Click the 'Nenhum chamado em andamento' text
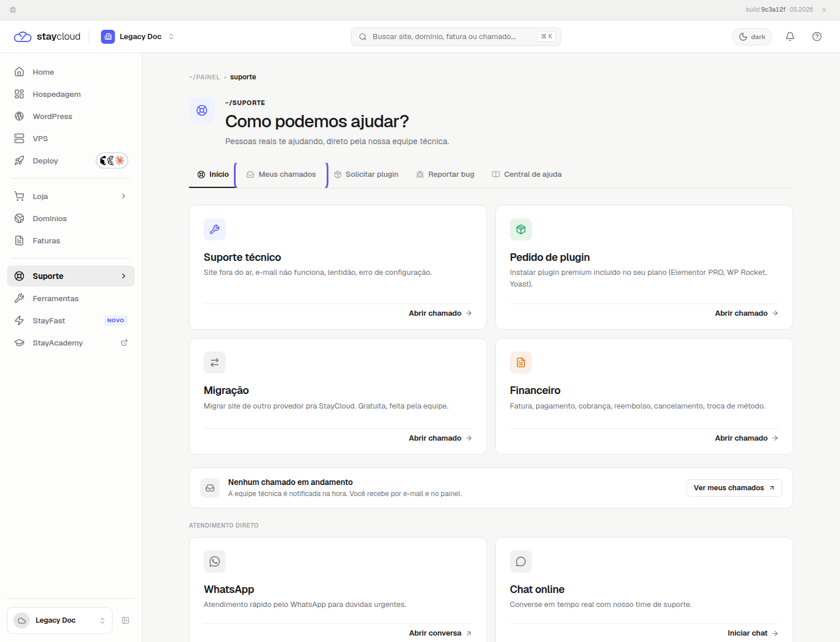This screenshot has height=642, width=840. (x=290, y=482)
